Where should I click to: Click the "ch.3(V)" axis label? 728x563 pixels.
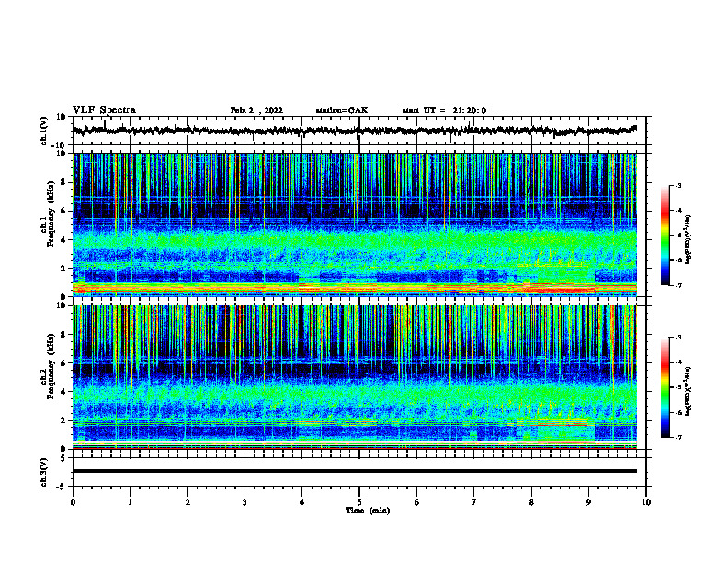click(x=44, y=472)
